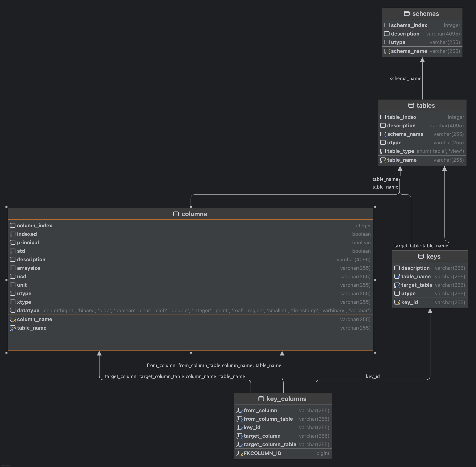This screenshot has height=467, width=476.
Task: Click column icon next to table_type
Action: pyautogui.click(x=383, y=151)
